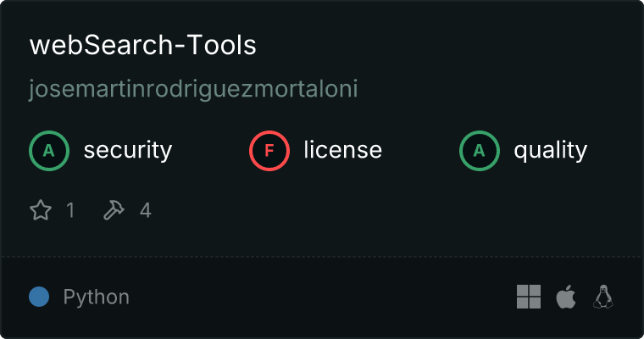This screenshot has width=644, height=339.
Task: Click empty card area beside tool count
Action: point(369,210)
